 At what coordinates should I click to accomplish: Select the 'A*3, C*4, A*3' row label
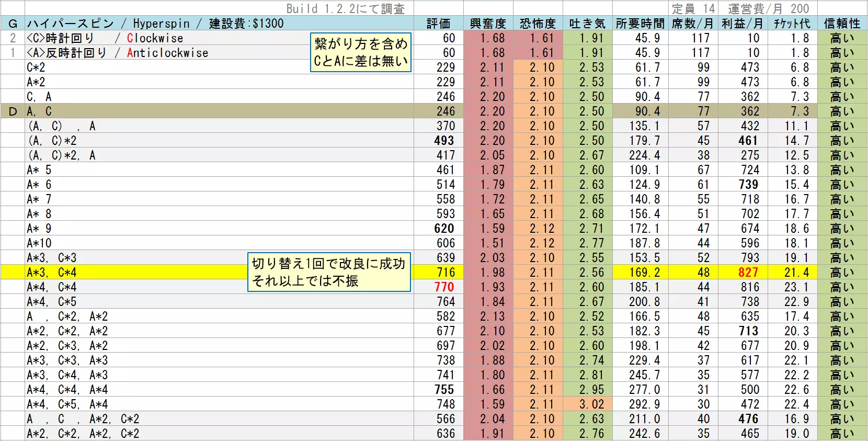point(67,375)
